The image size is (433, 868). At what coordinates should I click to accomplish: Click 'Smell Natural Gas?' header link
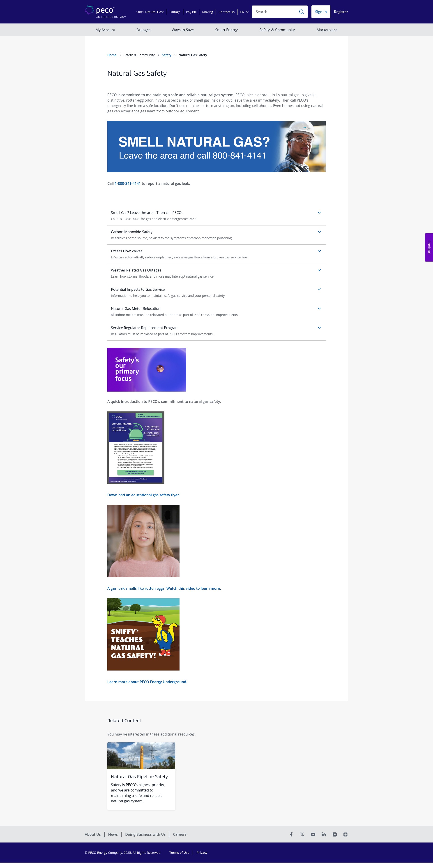[x=150, y=12]
